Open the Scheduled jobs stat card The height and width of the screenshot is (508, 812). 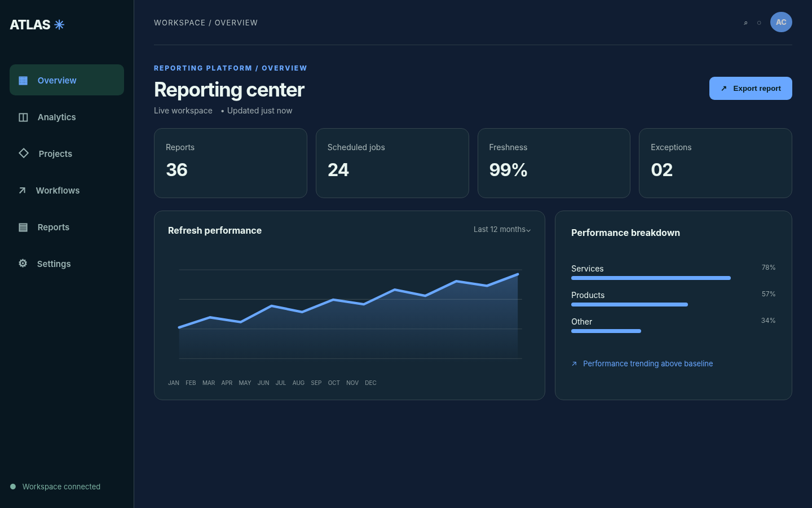[392, 163]
